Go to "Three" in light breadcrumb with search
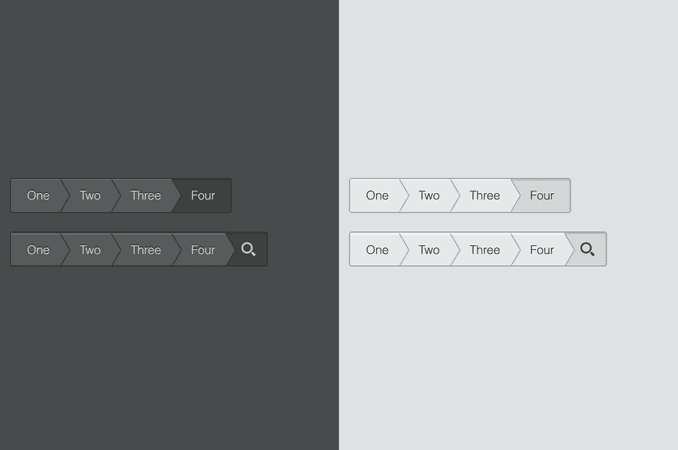The image size is (678, 450). pyautogui.click(x=485, y=250)
